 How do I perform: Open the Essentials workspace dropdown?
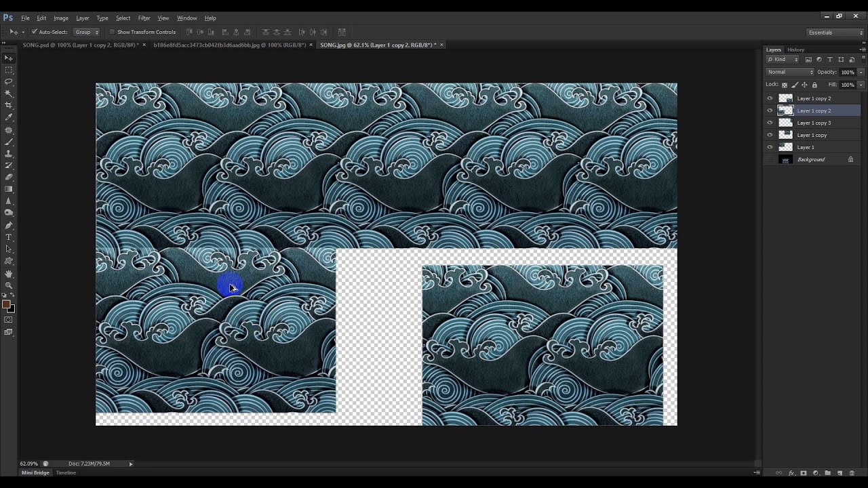834,32
